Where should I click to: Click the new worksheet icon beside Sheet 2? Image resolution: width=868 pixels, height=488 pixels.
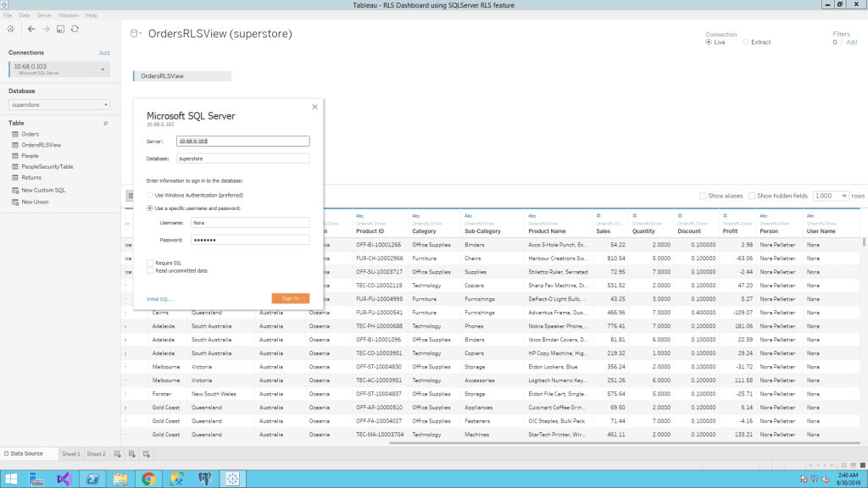pos(118,454)
